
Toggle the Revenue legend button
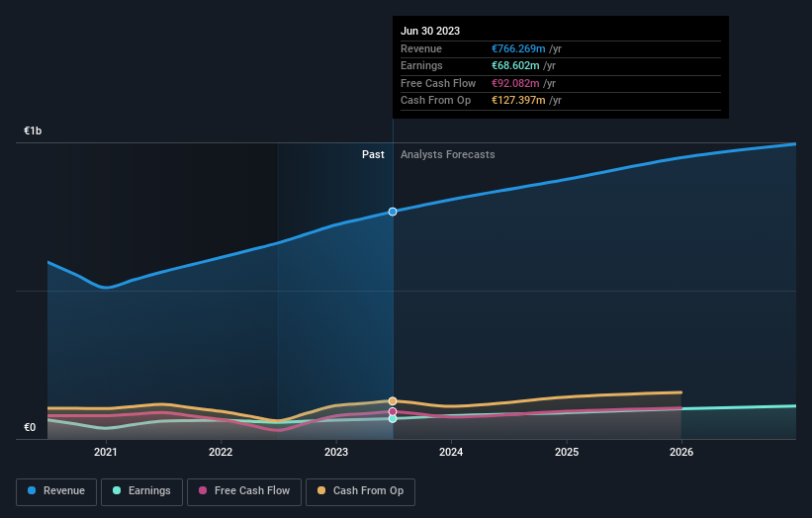pyautogui.click(x=56, y=491)
